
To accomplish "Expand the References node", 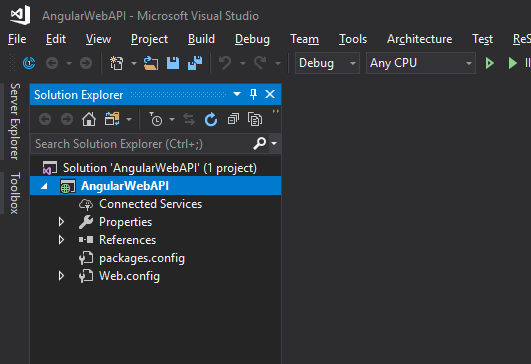I will point(61,240).
